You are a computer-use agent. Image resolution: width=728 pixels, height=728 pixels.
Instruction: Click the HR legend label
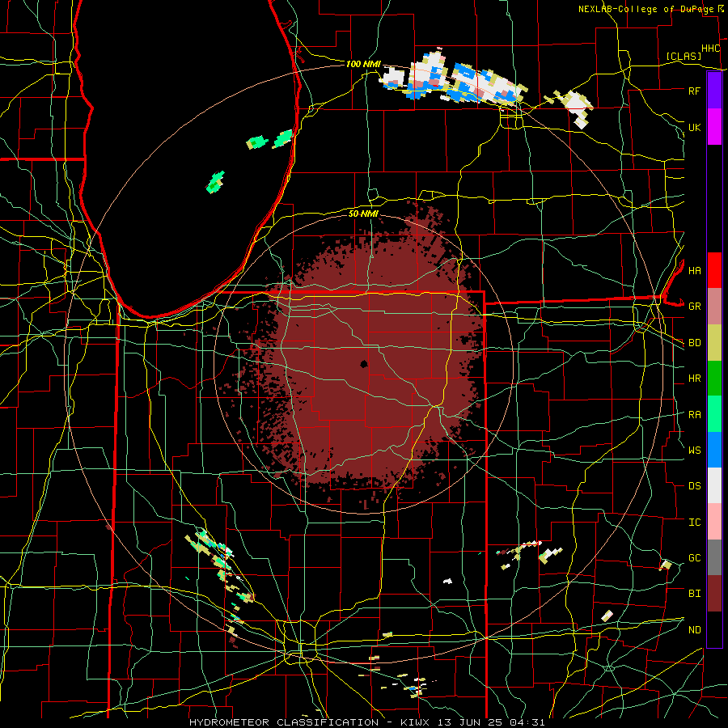[695, 379]
